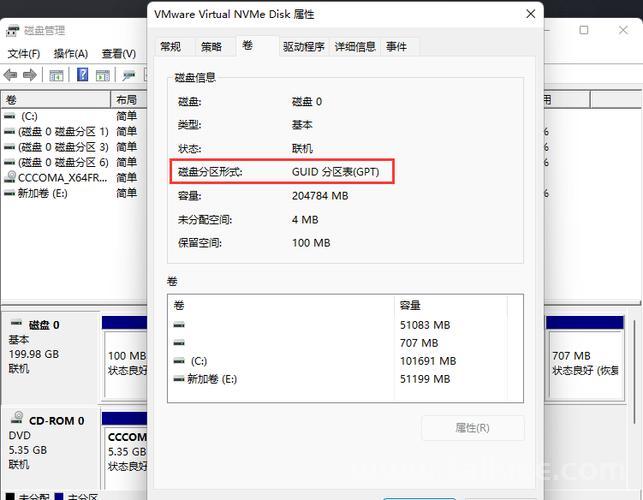
Task: Click the 101691 MB capacity value
Action: pyautogui.click(x=428, y=361)
